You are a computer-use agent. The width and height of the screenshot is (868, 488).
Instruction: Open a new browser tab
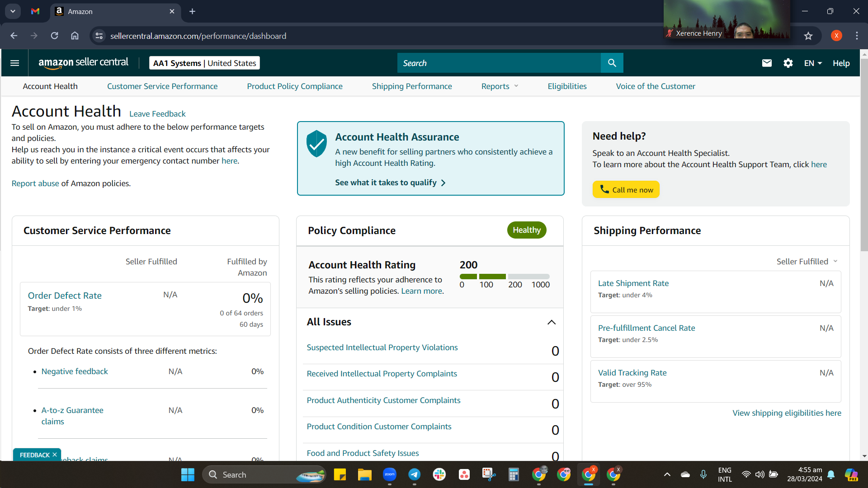(193, 11)
